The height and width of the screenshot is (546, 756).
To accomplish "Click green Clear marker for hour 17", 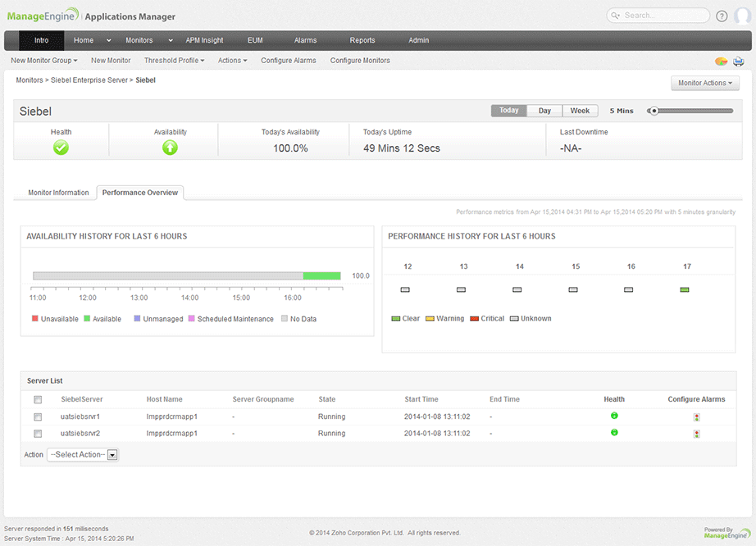I will [x=684, y=289].
